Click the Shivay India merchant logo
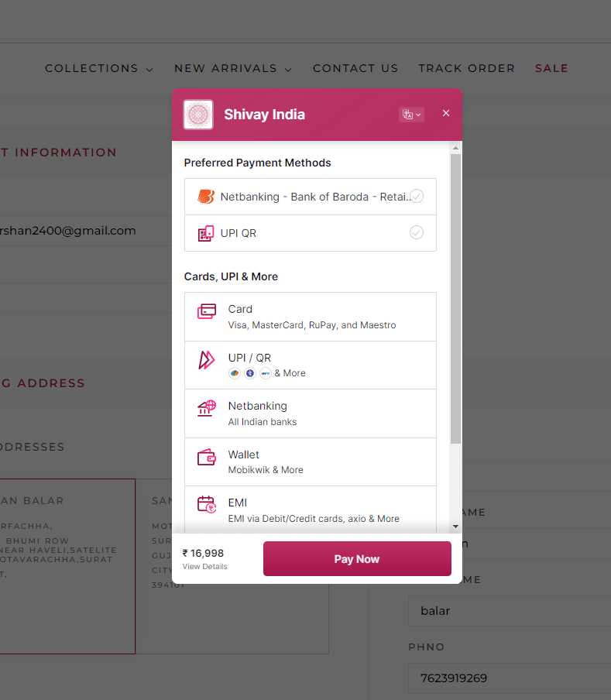The width and height of the screenshot is (611, 700). coord(198,115)
